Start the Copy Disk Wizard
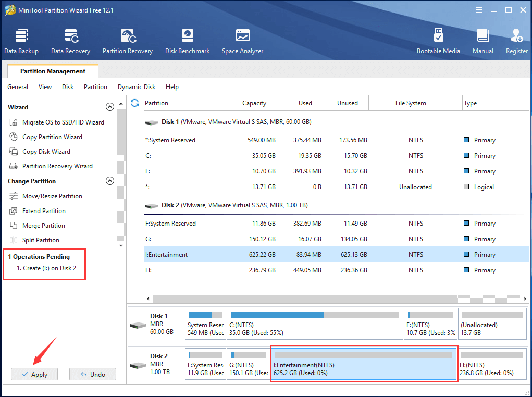 pos(40,151)
